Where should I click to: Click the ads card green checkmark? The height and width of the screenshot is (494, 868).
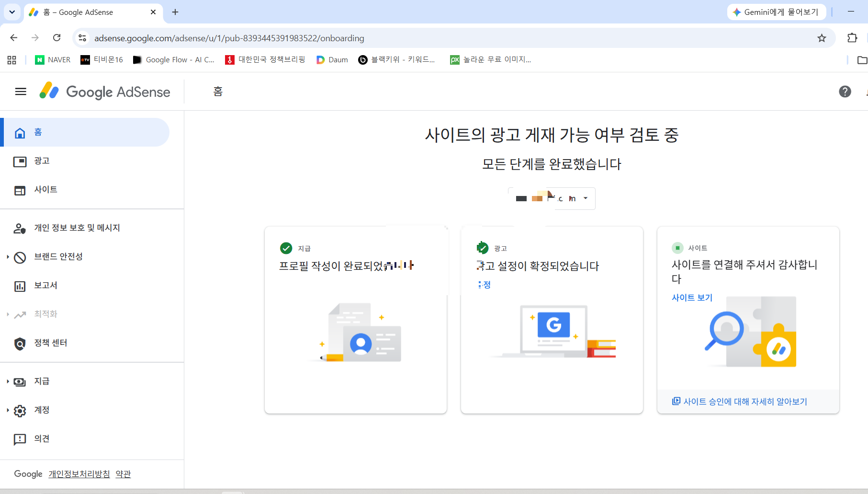click(482, 248)
